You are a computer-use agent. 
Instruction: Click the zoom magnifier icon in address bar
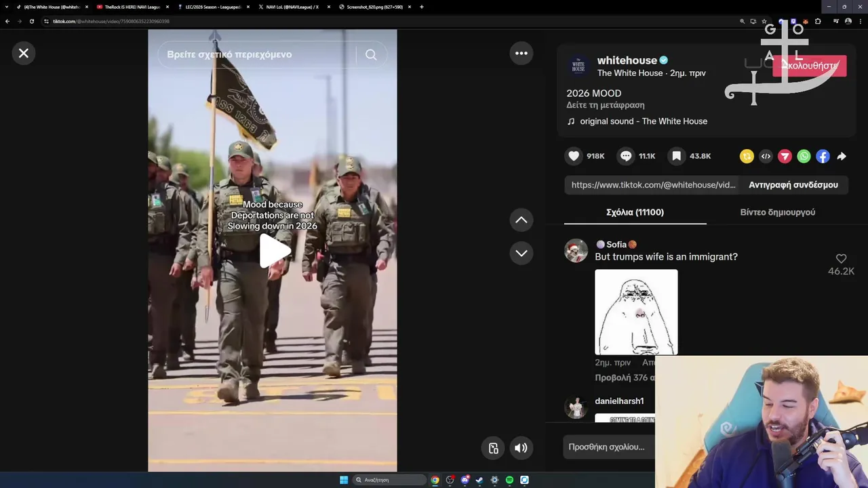pyautogui.click(x=742, y=21)
